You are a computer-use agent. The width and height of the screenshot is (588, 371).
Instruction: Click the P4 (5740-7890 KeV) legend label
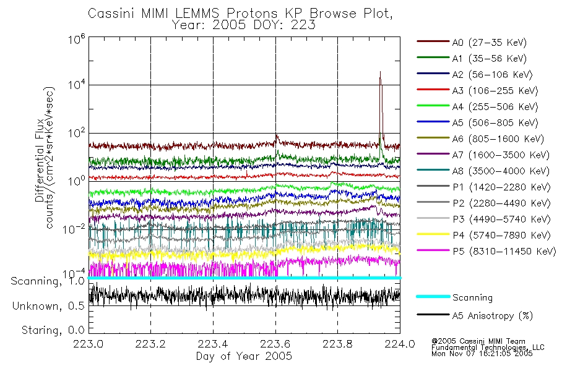[502, 236]
